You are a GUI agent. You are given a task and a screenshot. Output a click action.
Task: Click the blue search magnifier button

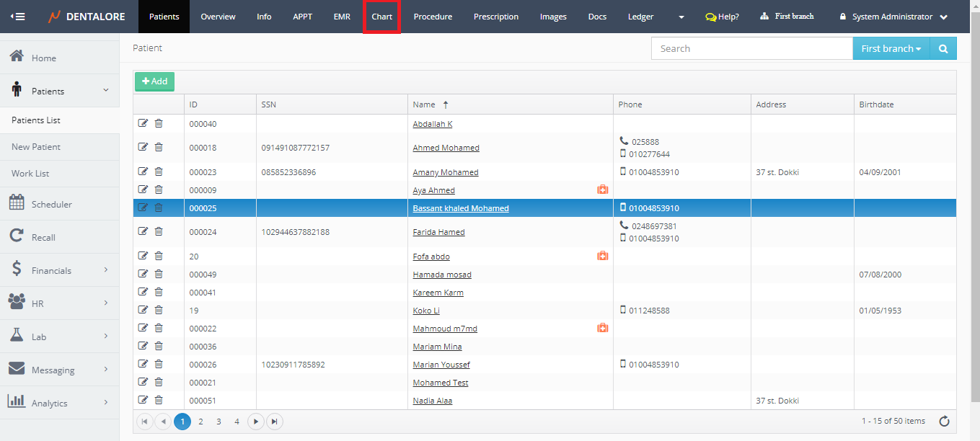(943, 49)
